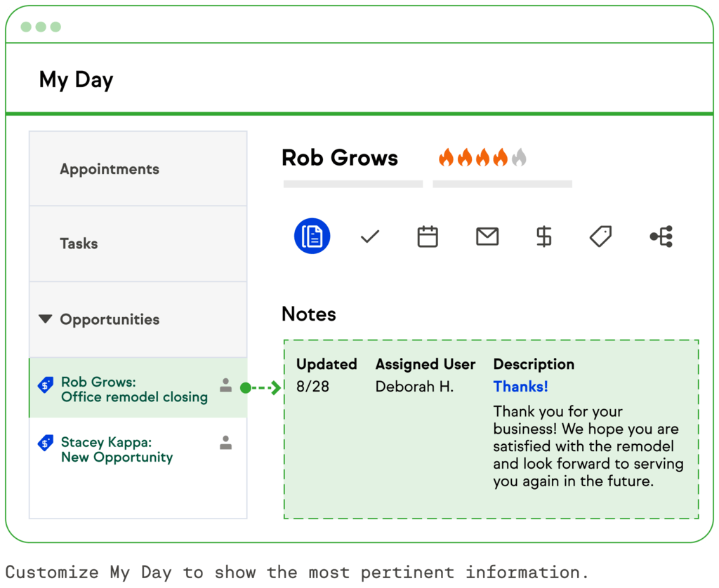The image size is (719, 588).
Task: Click the blue tag icon beside Rob Grows
Action: 45,385
